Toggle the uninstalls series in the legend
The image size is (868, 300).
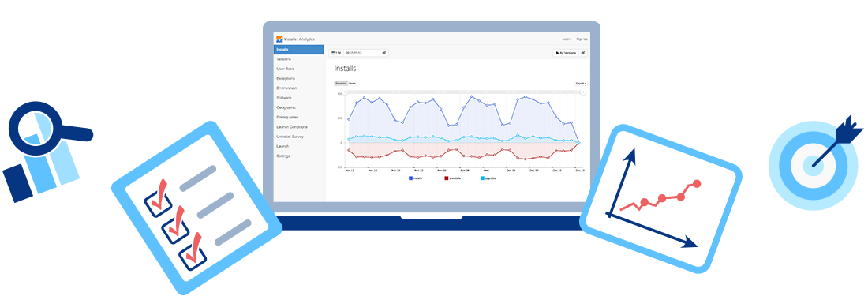point(452,178)
